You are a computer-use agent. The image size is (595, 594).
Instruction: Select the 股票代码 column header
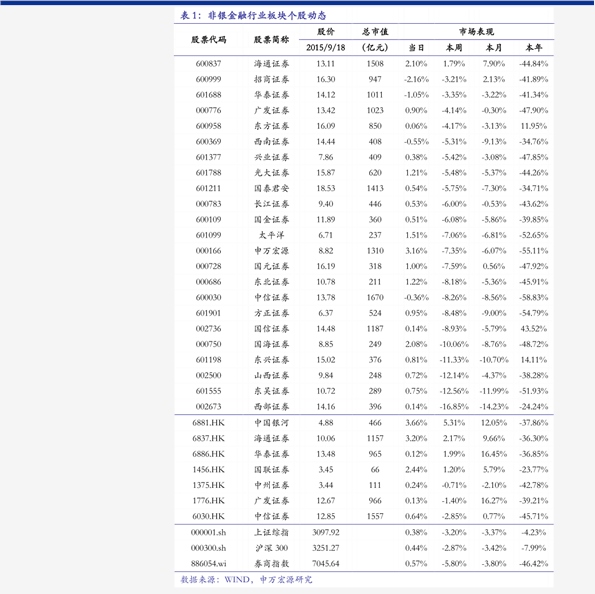[208, 39]
